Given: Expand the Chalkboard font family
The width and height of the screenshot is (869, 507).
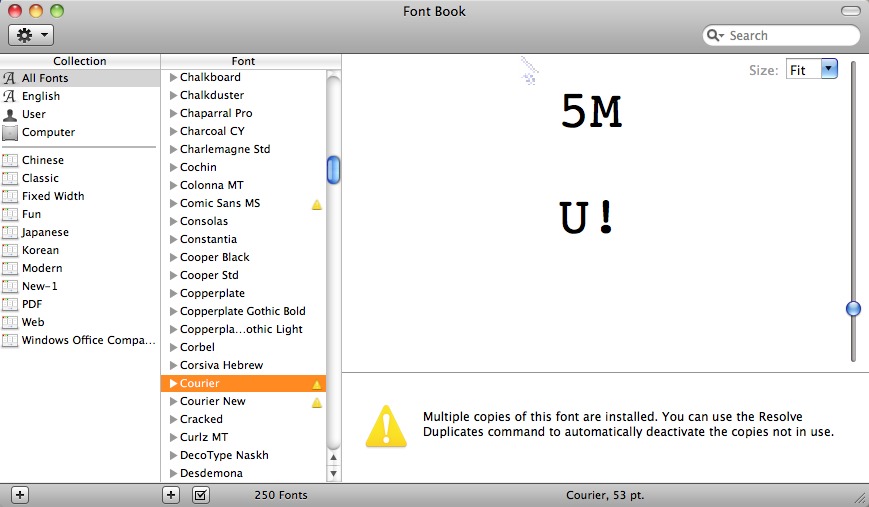Looking at the screenshot, I should tap(173, 78).
